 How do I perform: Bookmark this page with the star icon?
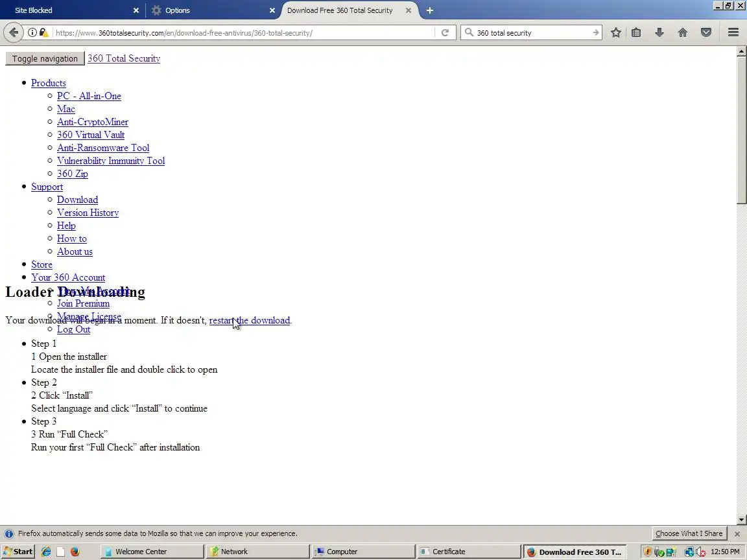616,32
